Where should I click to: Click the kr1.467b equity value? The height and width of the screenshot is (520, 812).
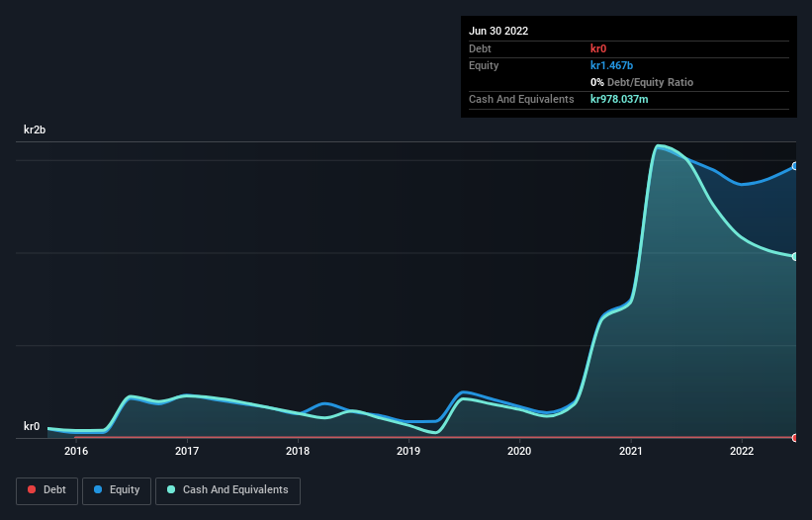[611, 65]
